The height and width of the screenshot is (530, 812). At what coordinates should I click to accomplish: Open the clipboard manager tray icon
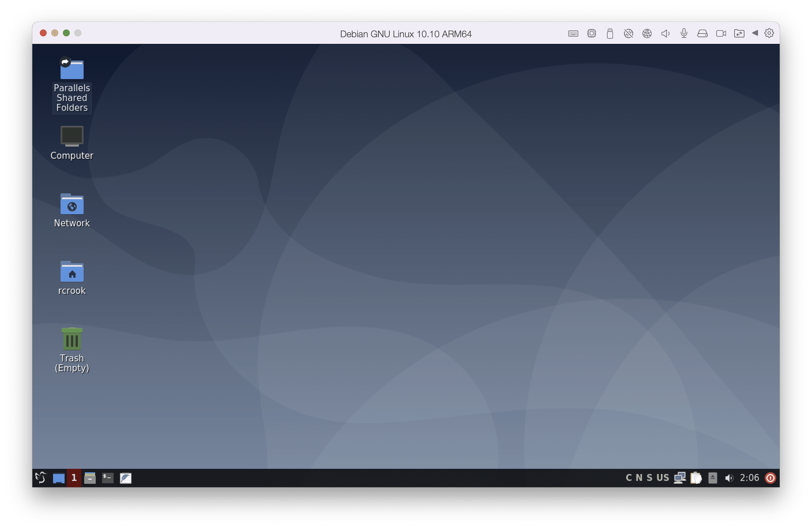pyautogui.click(x=696, y=478)
